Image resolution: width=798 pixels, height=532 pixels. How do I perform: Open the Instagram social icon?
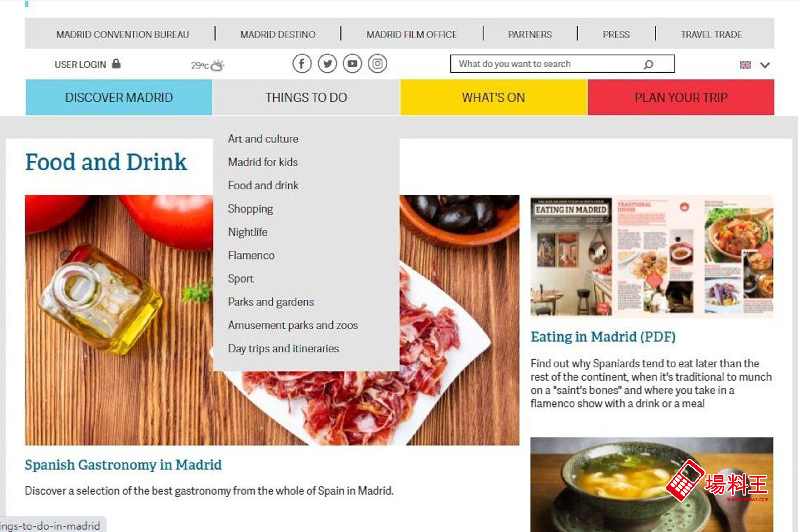tap(377, 64)
